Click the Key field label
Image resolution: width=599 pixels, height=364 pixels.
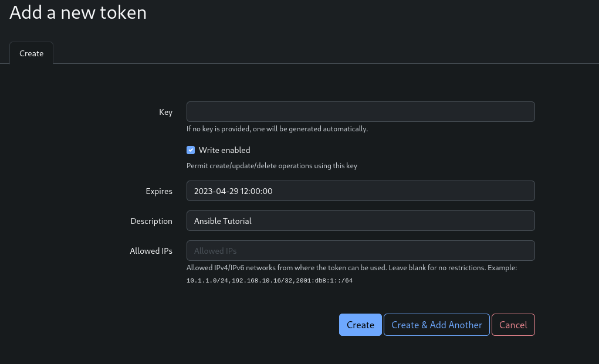[165, 112]
